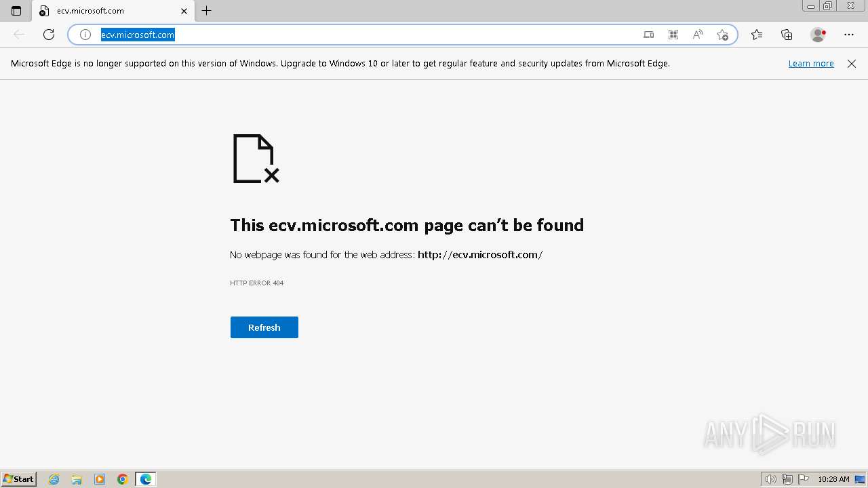
Task: Reload the page using the refresh icon
Action: coord(49,35)
